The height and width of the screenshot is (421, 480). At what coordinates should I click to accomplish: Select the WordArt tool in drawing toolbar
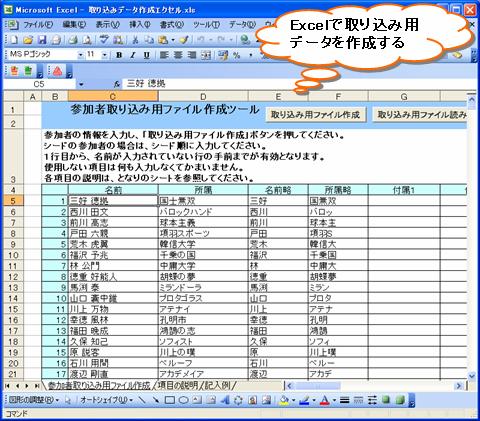point(224,400)
